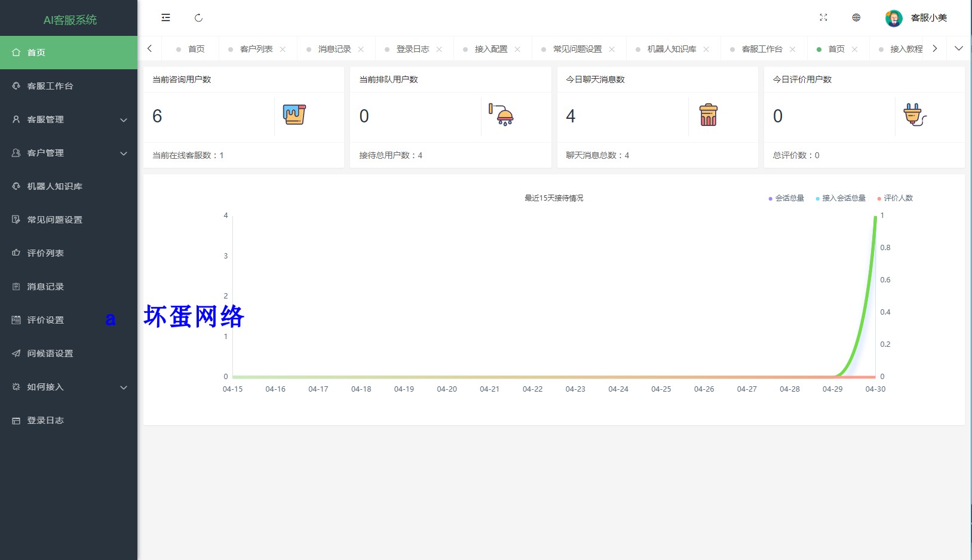
Task: Close the 常见问题设置 tab
Action: [x=612, y=49]
